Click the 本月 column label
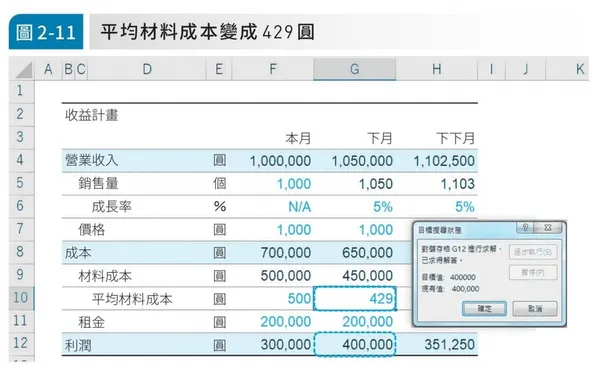Screen dimensions: 600x367 point(298,138)
